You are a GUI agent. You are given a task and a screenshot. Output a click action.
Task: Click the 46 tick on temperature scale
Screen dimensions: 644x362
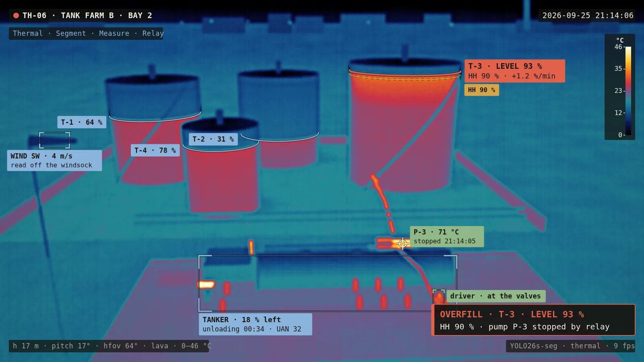[x=618, y=47]
